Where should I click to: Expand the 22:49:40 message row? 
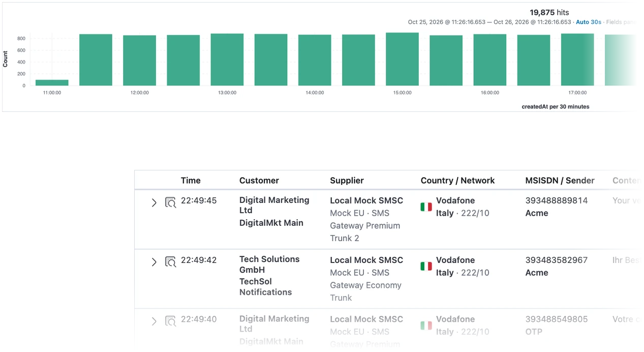click(154, 321)
